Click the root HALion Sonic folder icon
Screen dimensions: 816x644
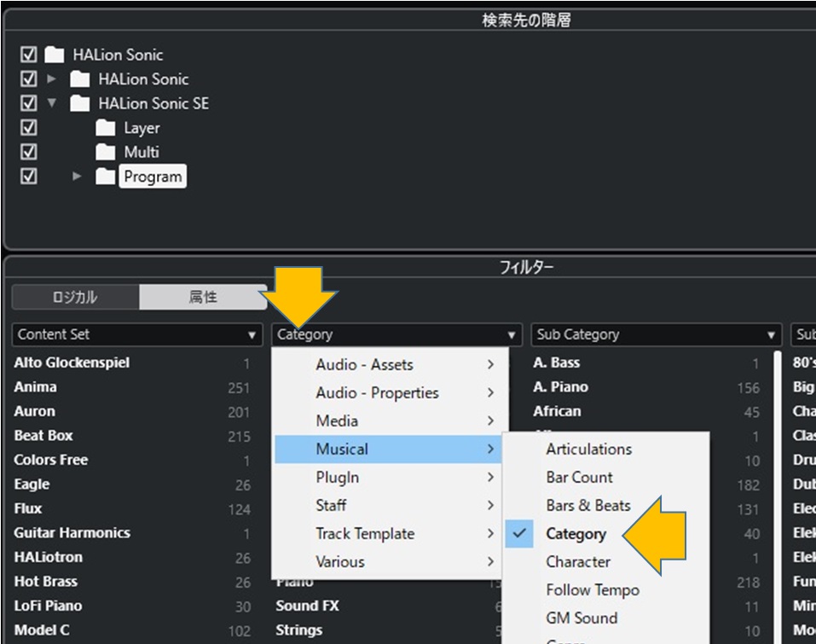54,55
